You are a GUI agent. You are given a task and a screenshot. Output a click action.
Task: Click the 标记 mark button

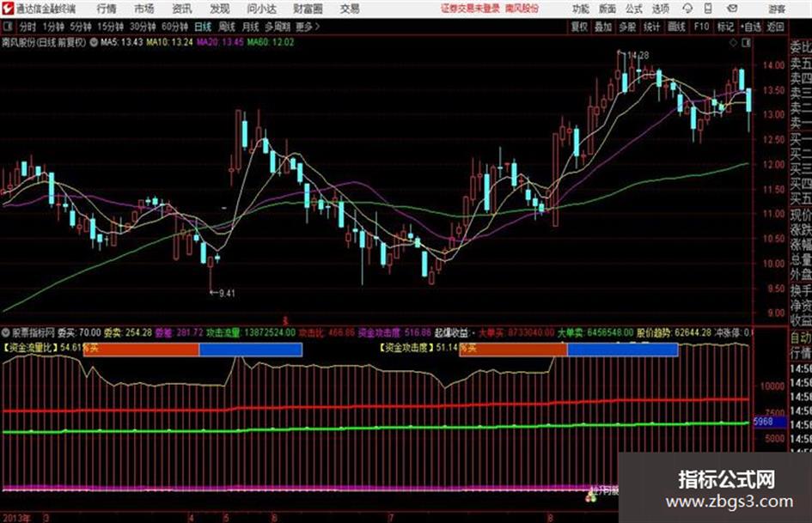coord(725,27)
